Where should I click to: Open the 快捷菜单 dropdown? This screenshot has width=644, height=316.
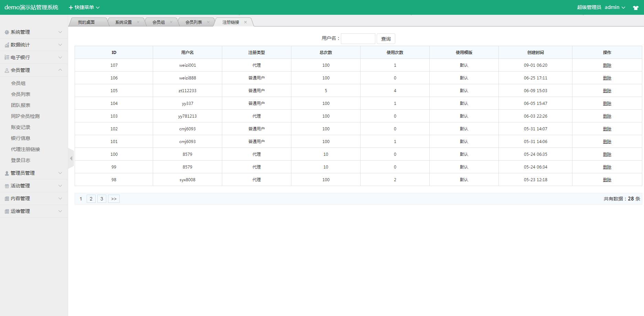(x=84, y=7)
